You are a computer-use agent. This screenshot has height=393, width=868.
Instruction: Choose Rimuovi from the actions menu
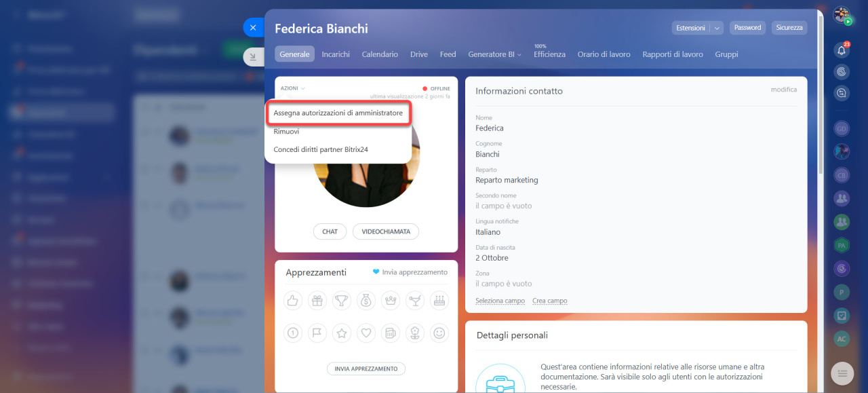(x=286, y=132)
